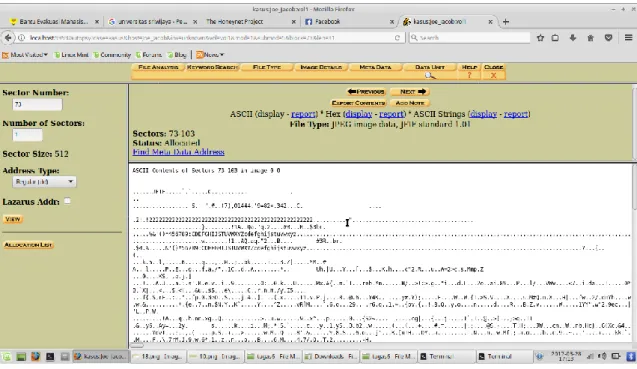Go to the Firefox home page icon
637x369 pixels.
coord(590,38)
